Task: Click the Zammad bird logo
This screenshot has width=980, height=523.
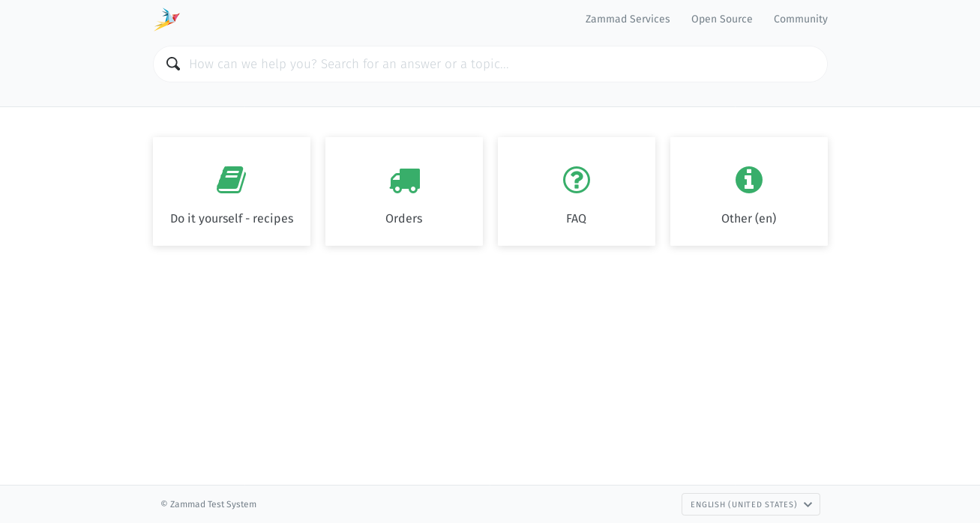Action: 166,19
